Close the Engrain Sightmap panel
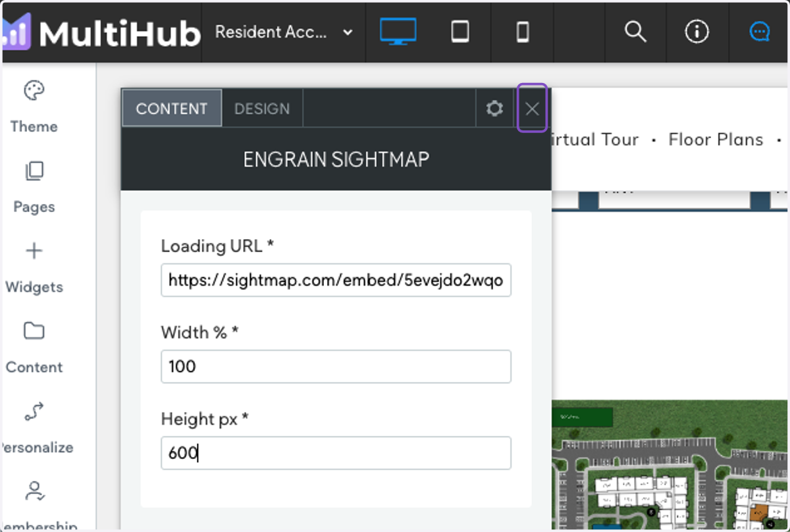This screenshot has width=790, height=532. pyautogui.click(x=532, y=109)
